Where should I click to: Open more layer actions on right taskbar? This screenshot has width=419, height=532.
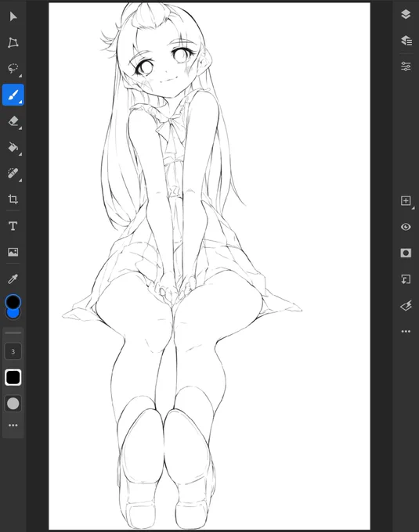coord(406,331)
